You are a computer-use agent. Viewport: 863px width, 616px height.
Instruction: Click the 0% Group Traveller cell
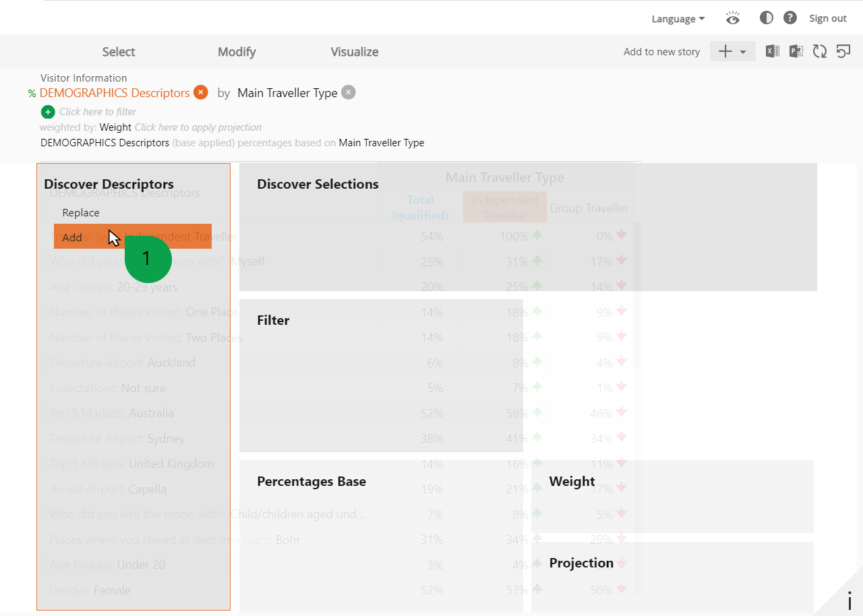coord(604,237)
